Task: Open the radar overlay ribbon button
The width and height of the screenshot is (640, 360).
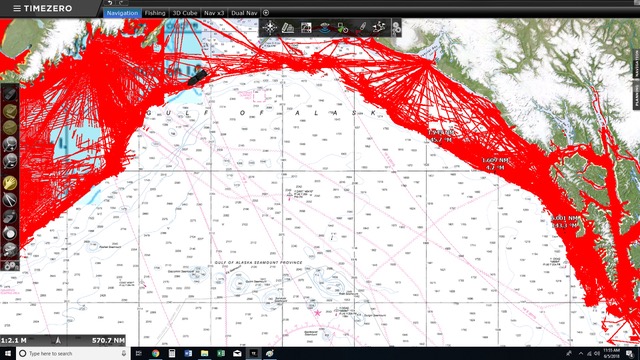Action: (x=306, y=27)
